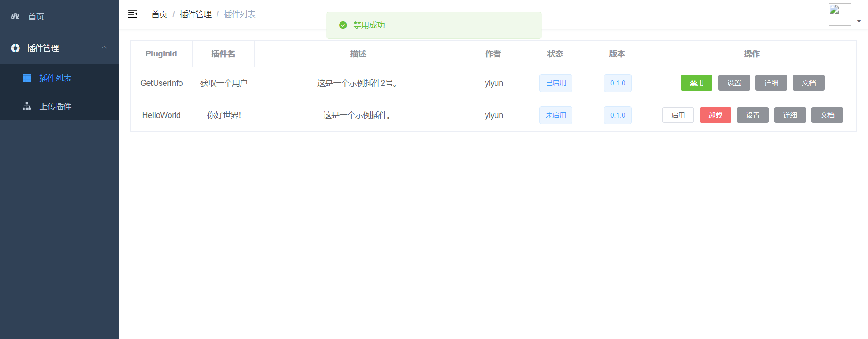The image size is (868, 339).
Task: Enable HelloWorld with 启用 button
Action: point(678,115)
